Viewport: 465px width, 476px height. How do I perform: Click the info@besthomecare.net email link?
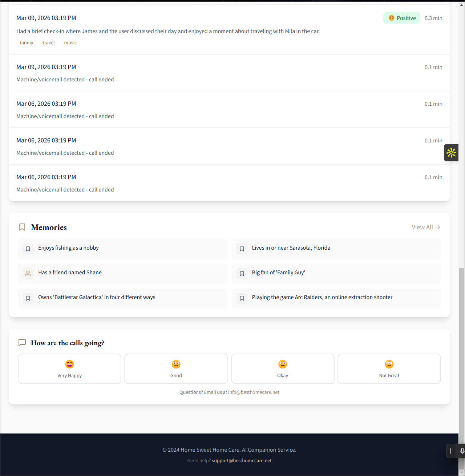pos(254,392)
